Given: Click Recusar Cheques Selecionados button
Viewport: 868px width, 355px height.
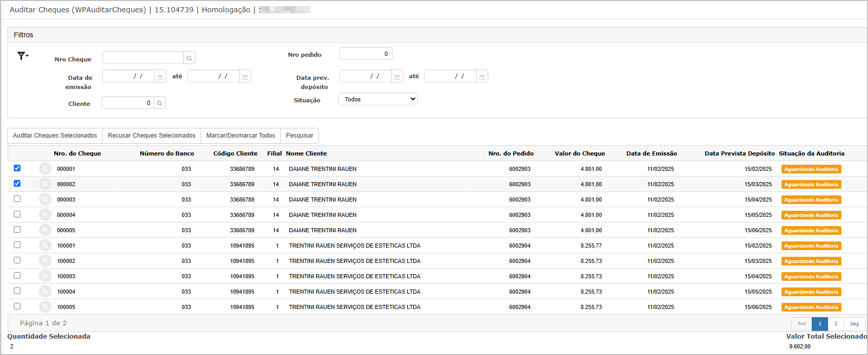Looking at the screenshot, I should coord(151,136).
